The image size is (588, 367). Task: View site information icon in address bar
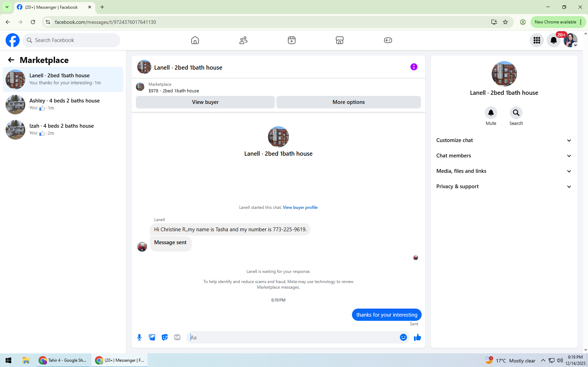point(48,22)
